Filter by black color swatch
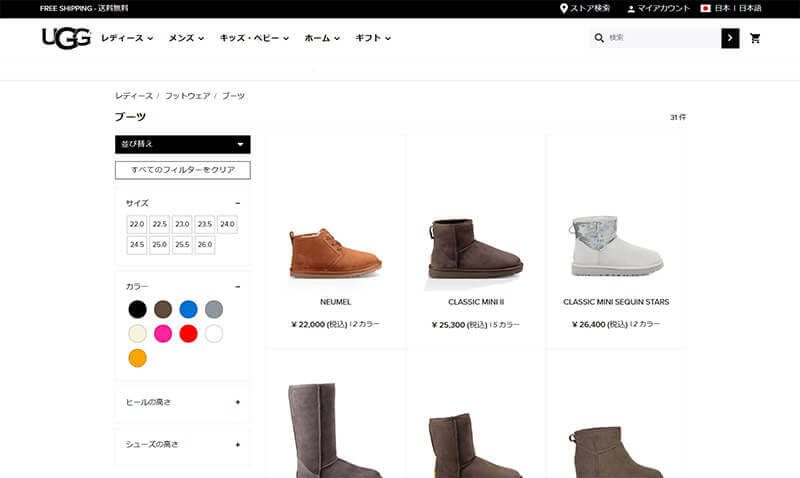The width and height of the screenshot is (800, 478). click(x=137, y=309)
